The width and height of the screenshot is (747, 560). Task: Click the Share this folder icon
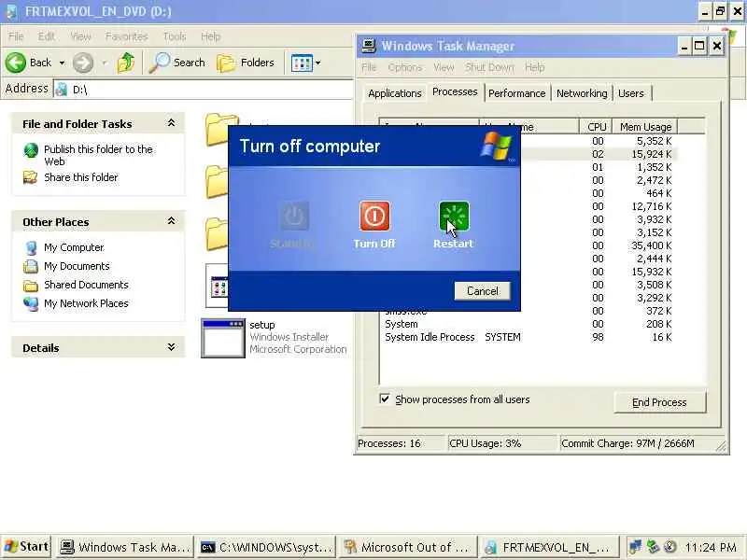[31, 177]
